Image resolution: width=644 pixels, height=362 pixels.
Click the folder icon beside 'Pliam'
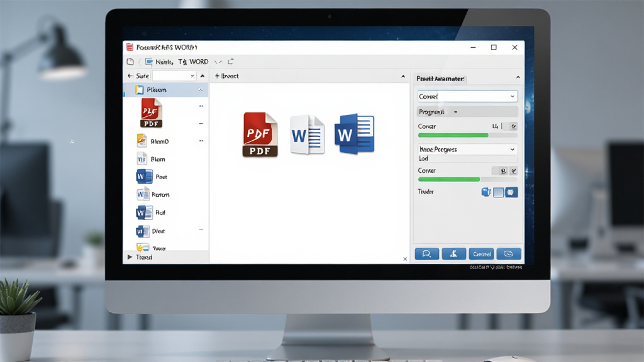[x=139, y=90]
